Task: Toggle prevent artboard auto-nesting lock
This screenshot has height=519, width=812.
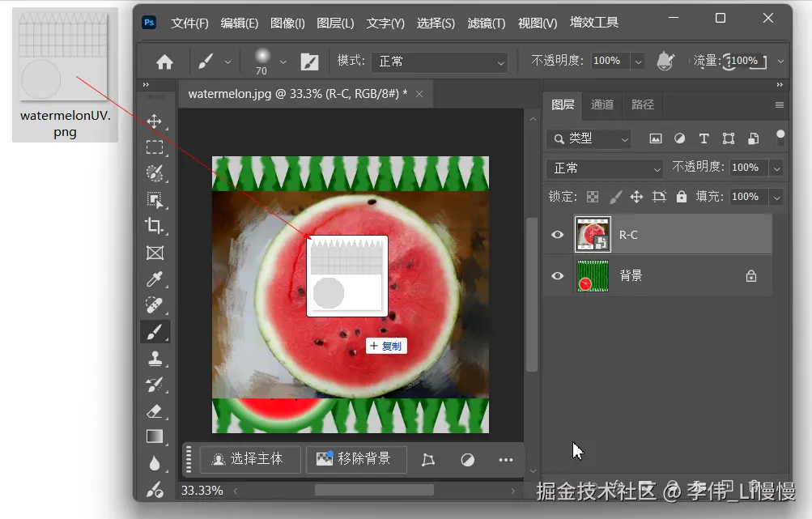Action: [x=659, y=197]
